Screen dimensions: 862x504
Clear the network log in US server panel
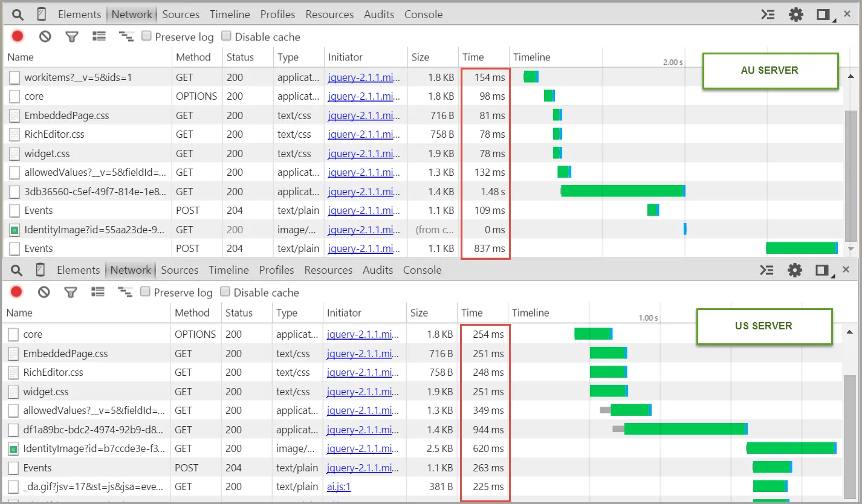pos(44,292)
